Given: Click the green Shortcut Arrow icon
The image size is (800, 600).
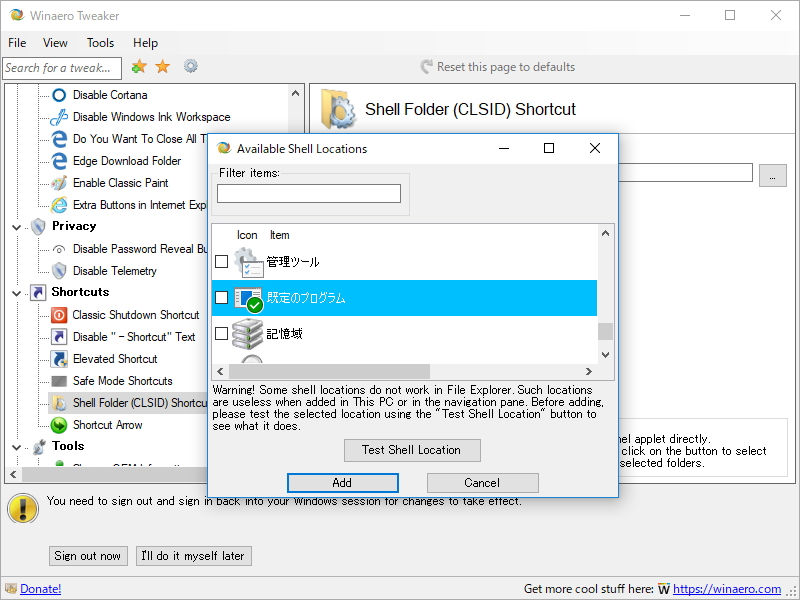Looking at the screenshot, I should tap(59, 424).
